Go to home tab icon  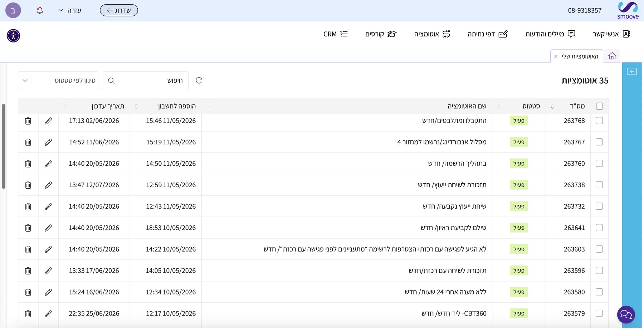(612, 56)
